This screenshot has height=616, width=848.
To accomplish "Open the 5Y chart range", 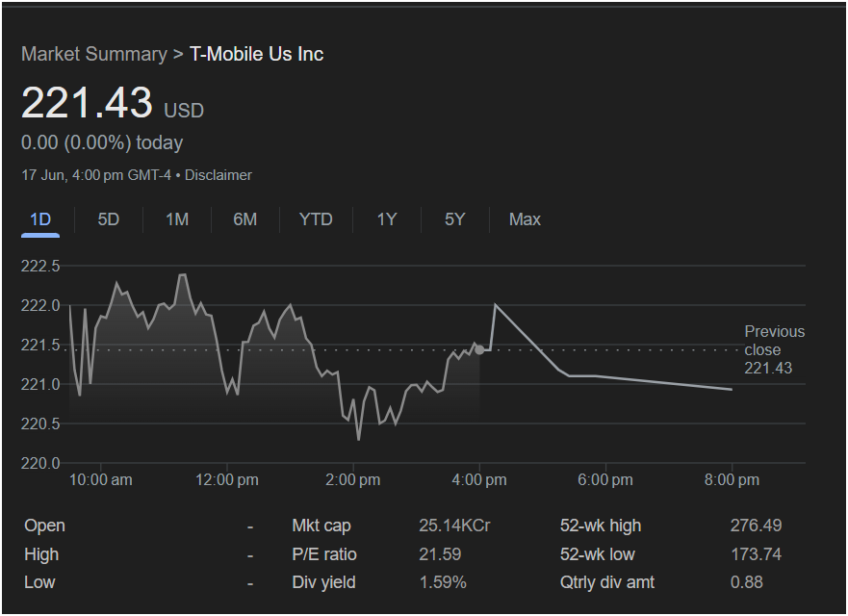I will click(x=455, y=219).
